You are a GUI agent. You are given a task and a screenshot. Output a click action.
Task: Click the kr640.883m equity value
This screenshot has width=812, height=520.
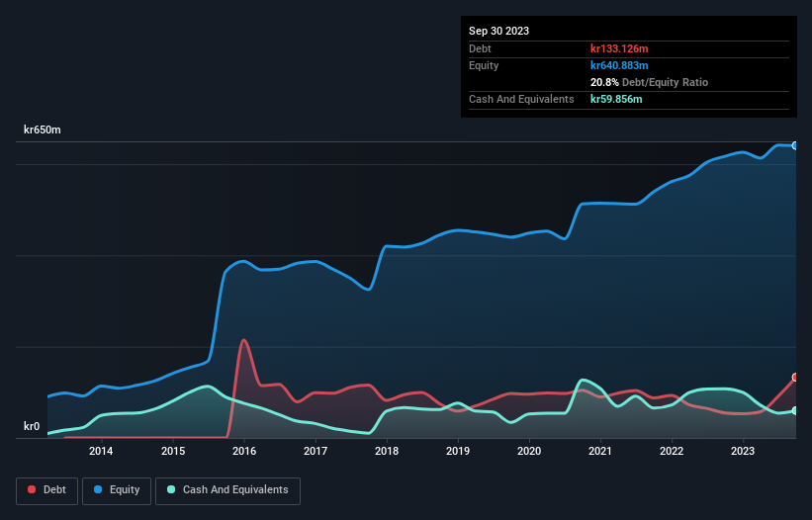(619, 65)
